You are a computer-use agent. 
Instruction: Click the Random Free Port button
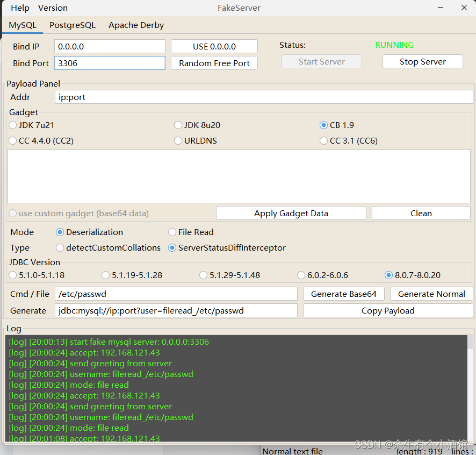coord(214,63)
